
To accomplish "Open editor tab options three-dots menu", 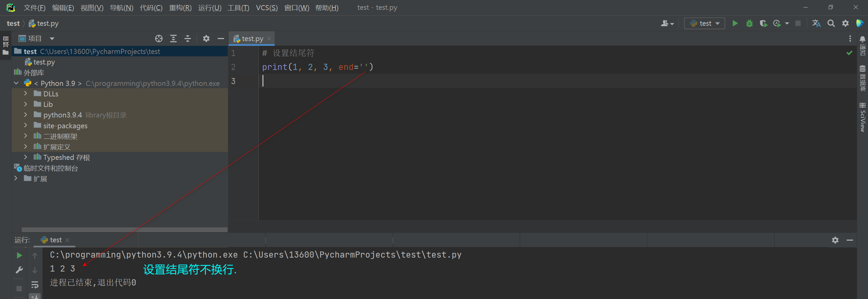I will click(x=850, y=39).
